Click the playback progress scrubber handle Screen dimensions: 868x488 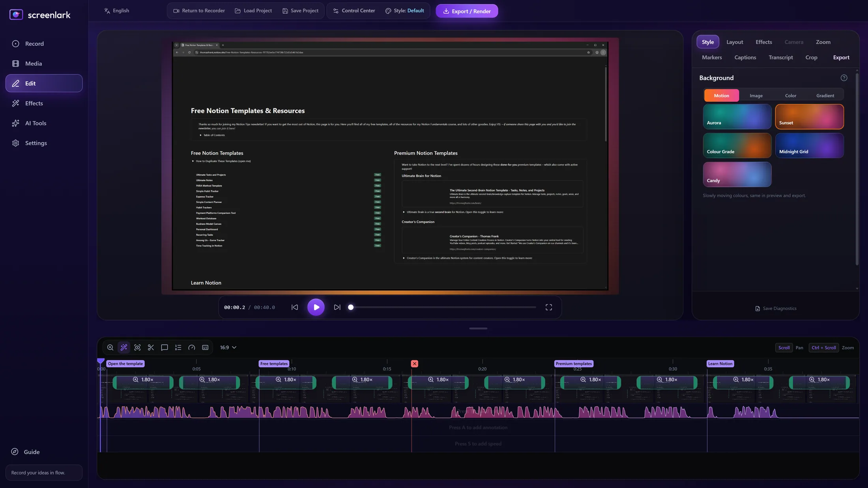click(351, 307)
